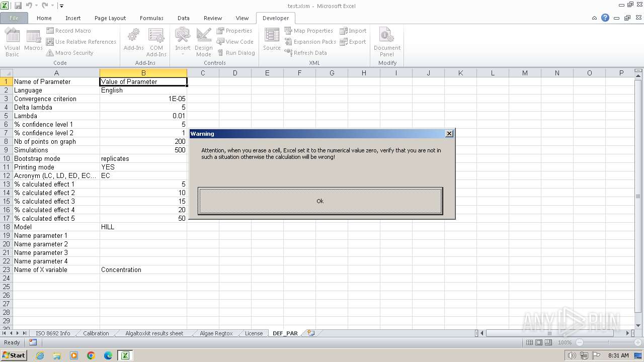Switch to the Page Layout tab
The width and height of the screenshot is (644, 362).
coord(110,18)
